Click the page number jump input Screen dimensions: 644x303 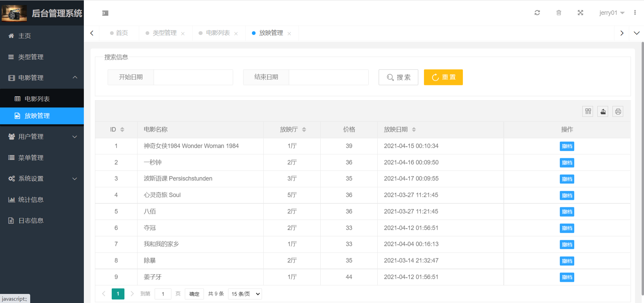(x=163, y=294)
